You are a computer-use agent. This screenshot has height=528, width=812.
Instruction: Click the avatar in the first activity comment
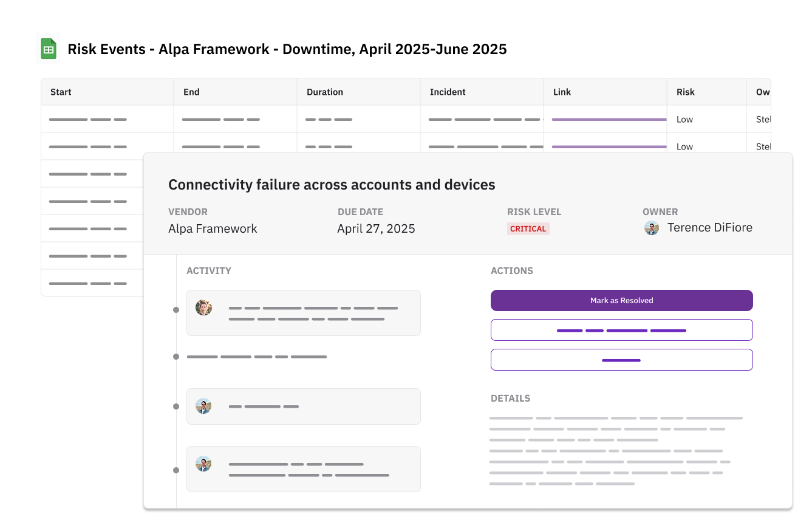point(203,307)
